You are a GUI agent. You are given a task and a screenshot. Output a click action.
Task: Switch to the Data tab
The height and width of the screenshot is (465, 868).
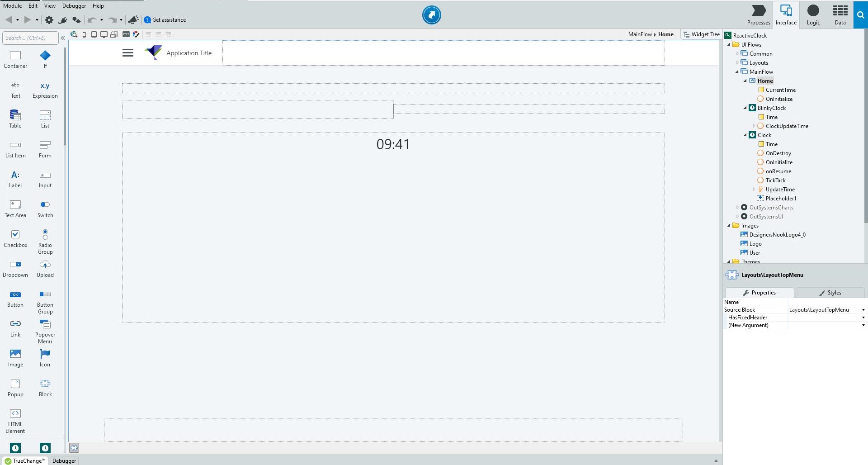coord(840,15)
